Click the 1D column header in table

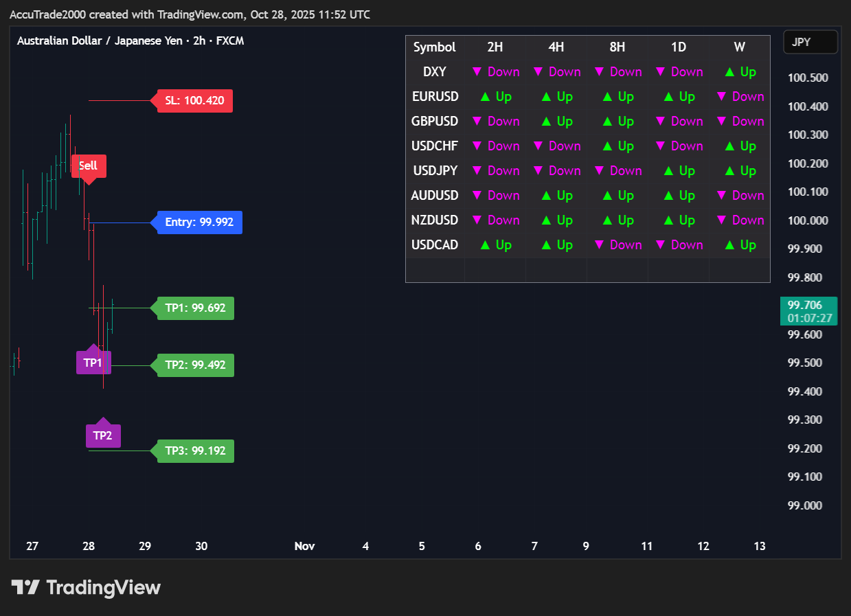[678, 47]
